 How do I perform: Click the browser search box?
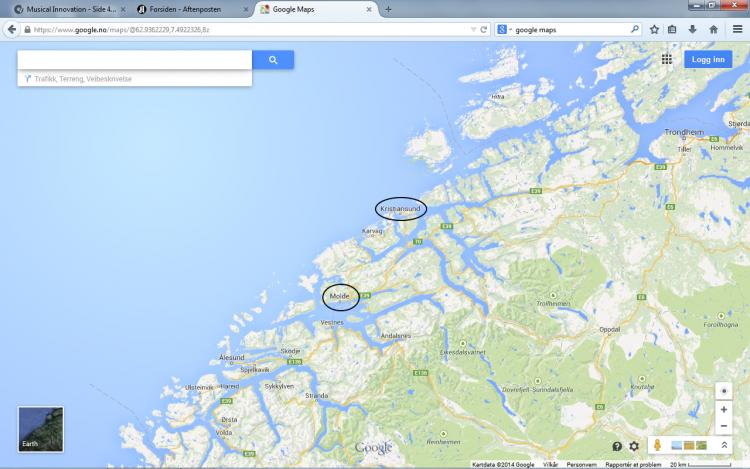coord(572,30)
